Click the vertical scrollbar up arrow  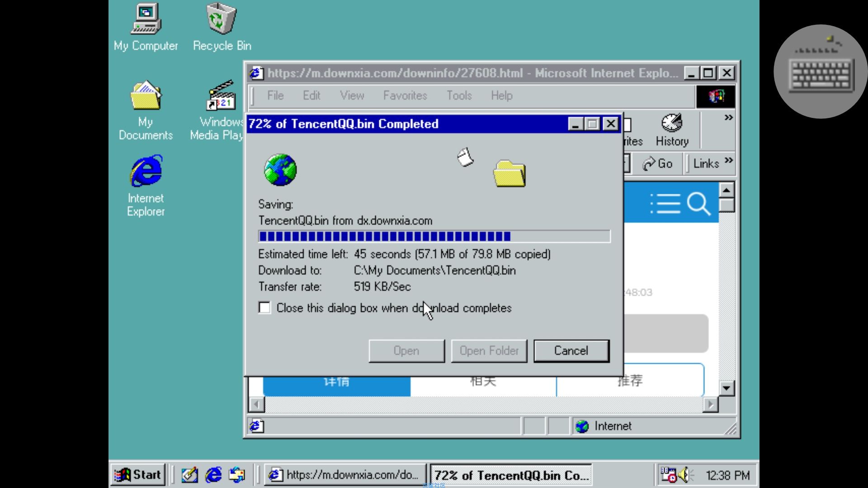[x=726, y=190]
